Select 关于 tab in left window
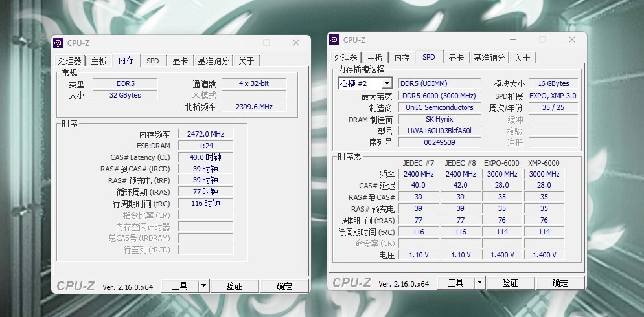Screen dimensions: 644x317 [x=246, y=61]
